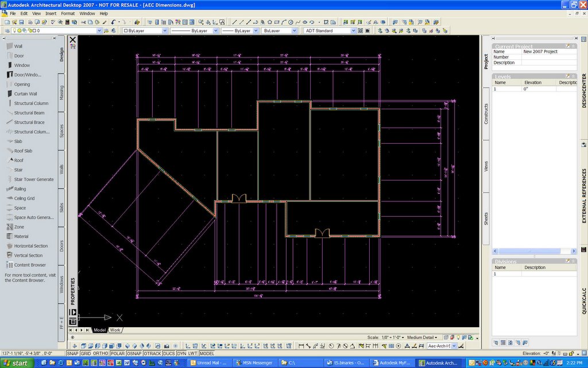This screenshot has height=368, width=588.
Task: Open the ByLayer color control
Action: coord(145,30)
